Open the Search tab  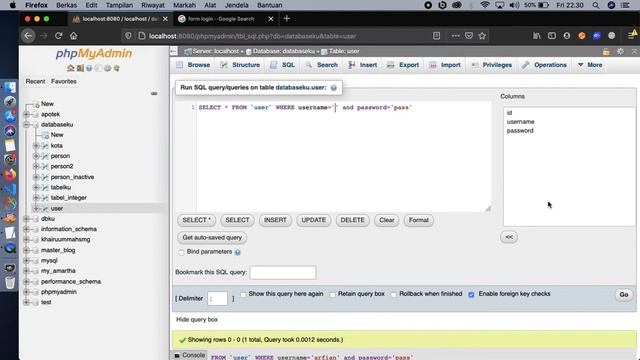point(322,65)
